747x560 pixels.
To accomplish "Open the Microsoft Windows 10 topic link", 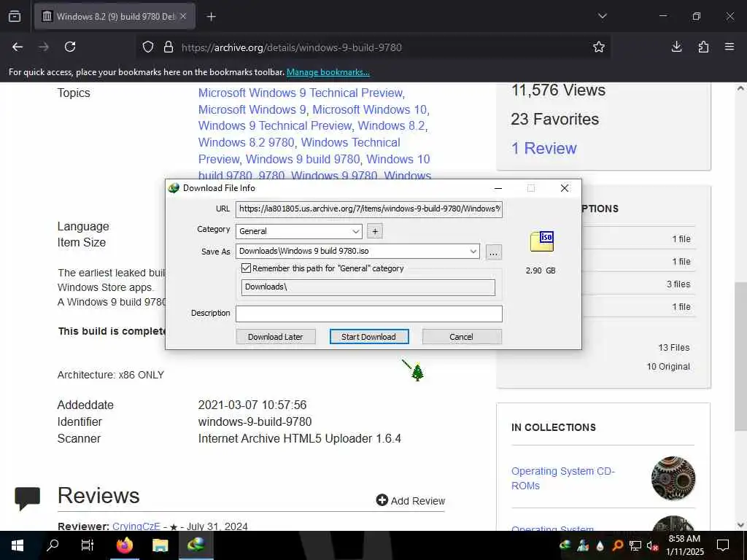I will click(x=371, y=109).
